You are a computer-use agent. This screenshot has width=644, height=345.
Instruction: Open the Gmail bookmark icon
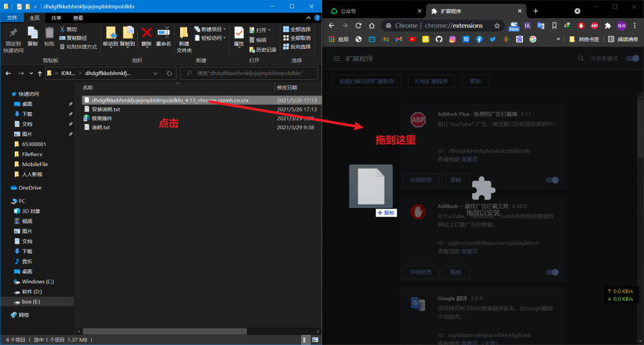pyautogui.click(x=399, y=39)
